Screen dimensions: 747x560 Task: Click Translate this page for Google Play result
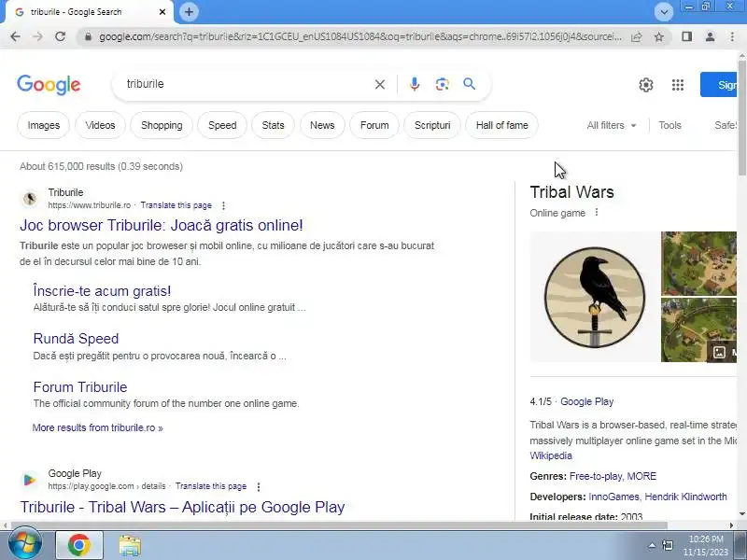pos(211,486)
